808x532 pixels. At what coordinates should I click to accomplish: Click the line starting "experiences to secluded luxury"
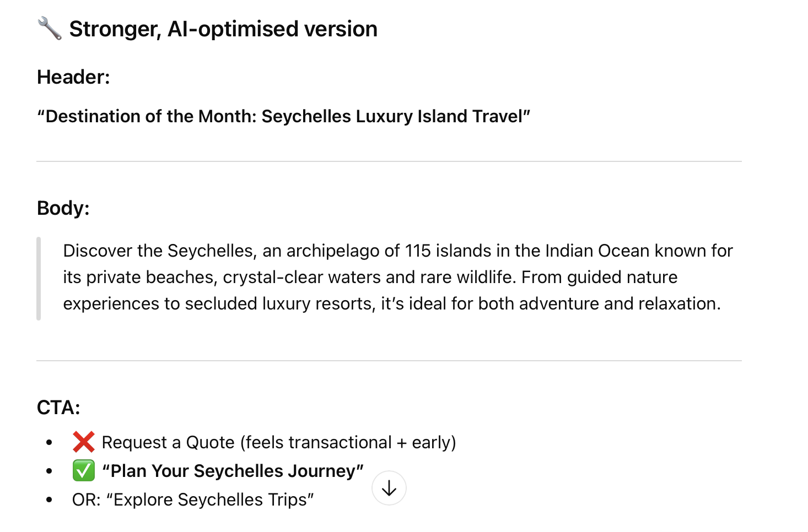[x=391, y=303]
